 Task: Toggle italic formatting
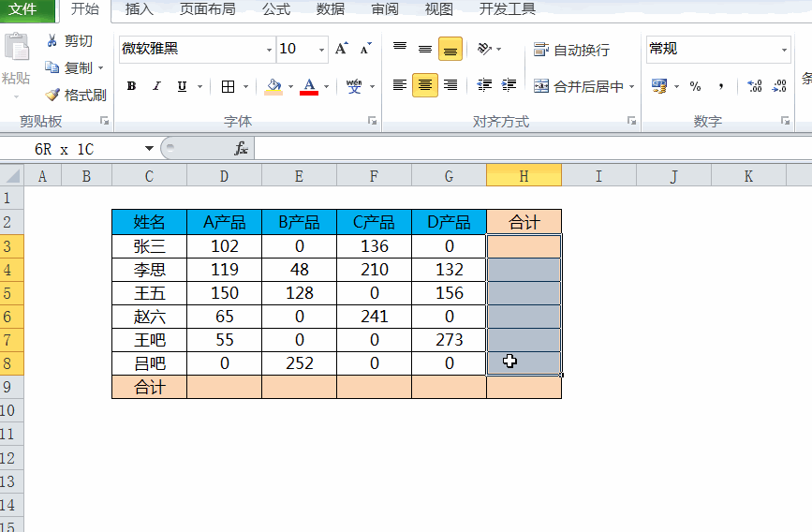click(157, 86)
